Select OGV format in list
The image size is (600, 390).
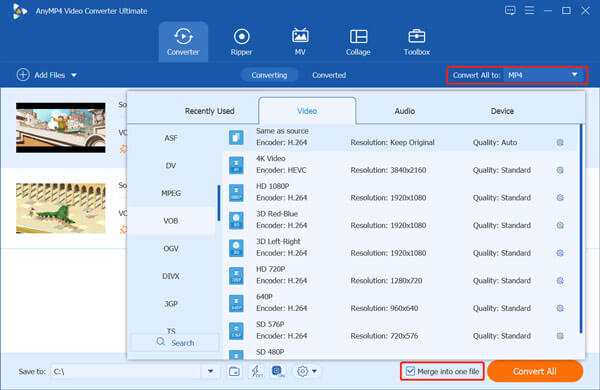pyautogui.click(x=171, y=248)
